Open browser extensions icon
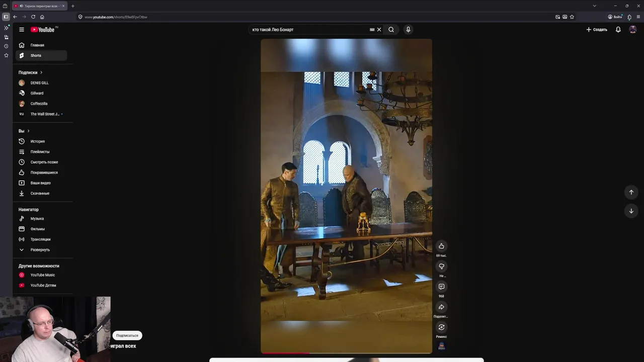The width and height of the screenshot is (644, 362). click(x=629, y=17)
